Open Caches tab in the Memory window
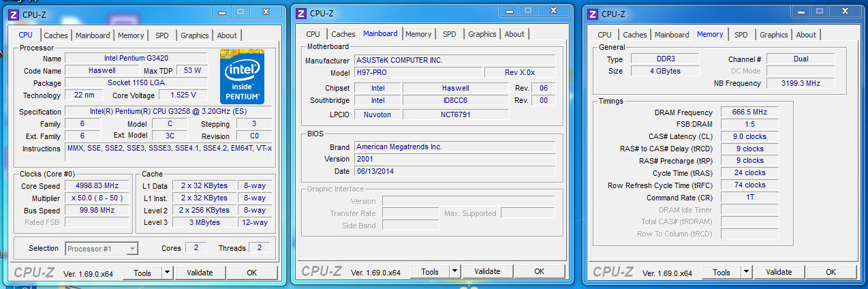 635,35
